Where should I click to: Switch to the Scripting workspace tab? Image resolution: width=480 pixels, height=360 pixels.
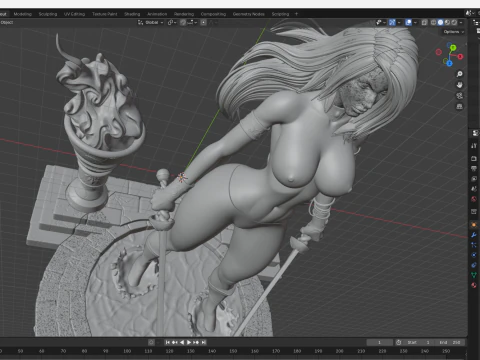(280, 14)
